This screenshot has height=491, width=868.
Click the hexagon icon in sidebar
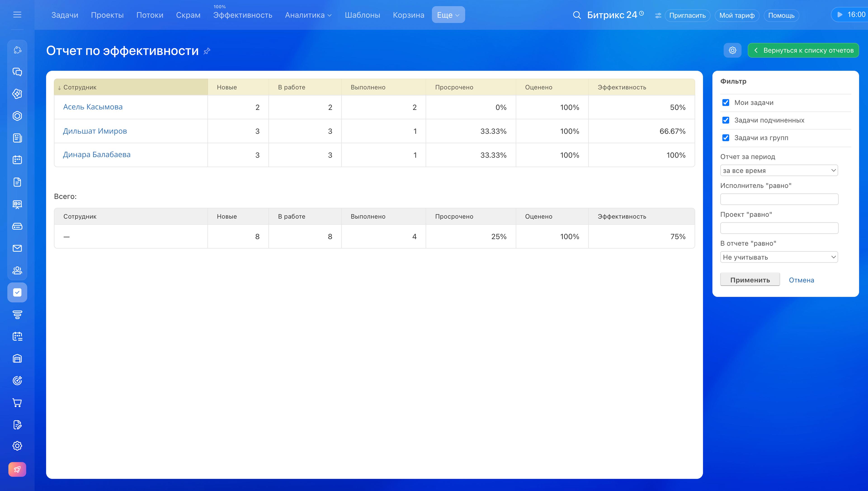[x=17, y=116]
